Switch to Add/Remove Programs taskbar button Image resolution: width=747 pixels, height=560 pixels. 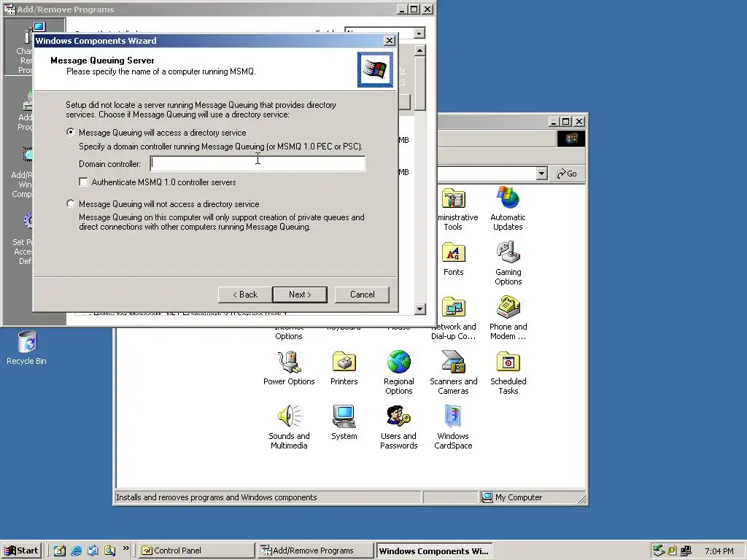(x=315, y=551)
